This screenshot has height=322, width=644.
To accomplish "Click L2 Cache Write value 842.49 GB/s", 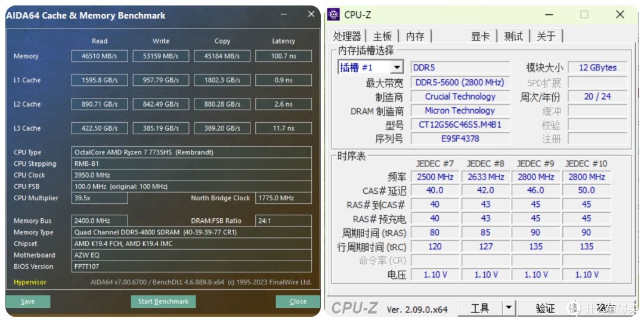I will tap(160, 104).
